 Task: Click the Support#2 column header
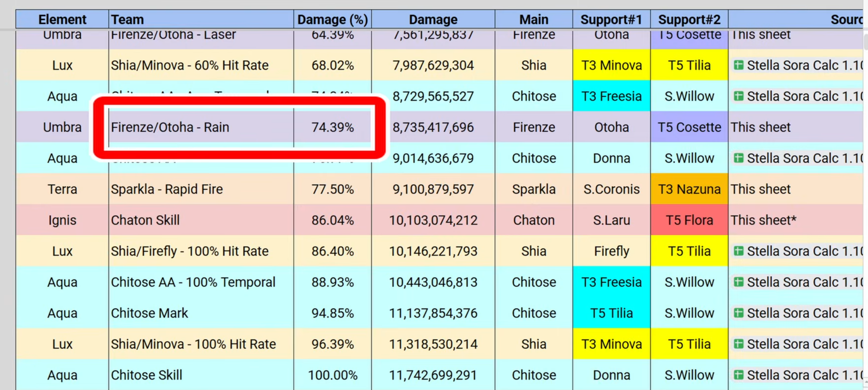[689, 19]
